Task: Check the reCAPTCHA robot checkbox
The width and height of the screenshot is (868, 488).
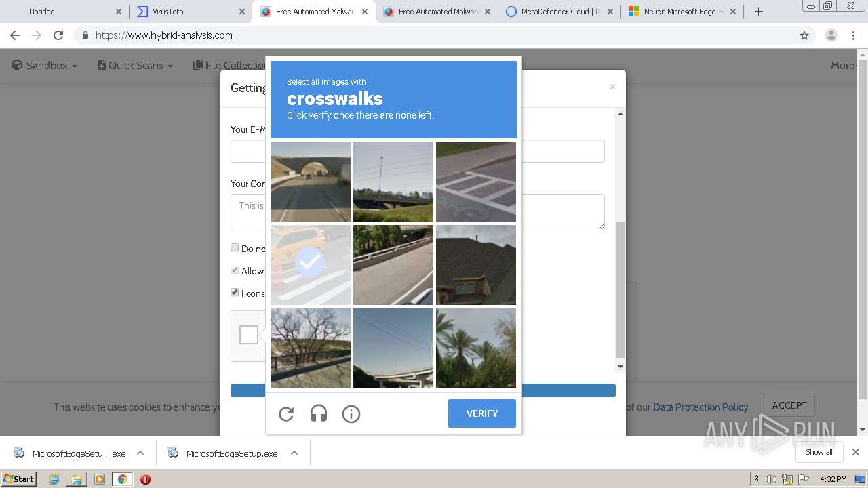Action: point(249,335)
